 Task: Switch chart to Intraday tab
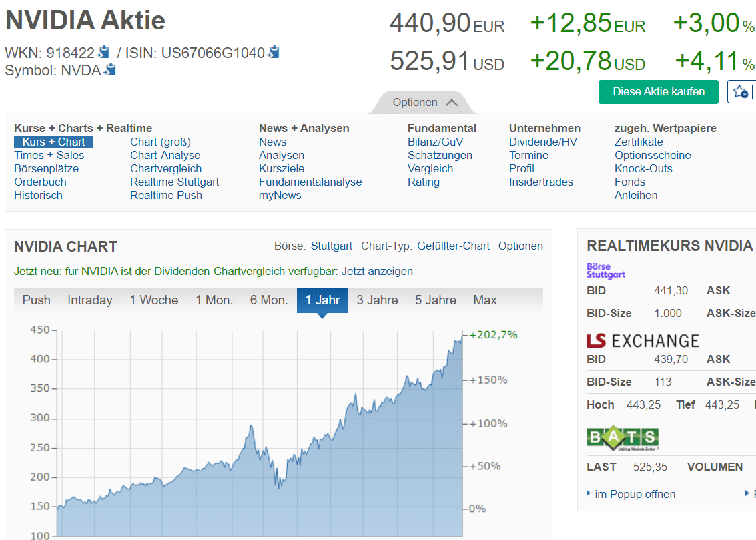[90, 300]
